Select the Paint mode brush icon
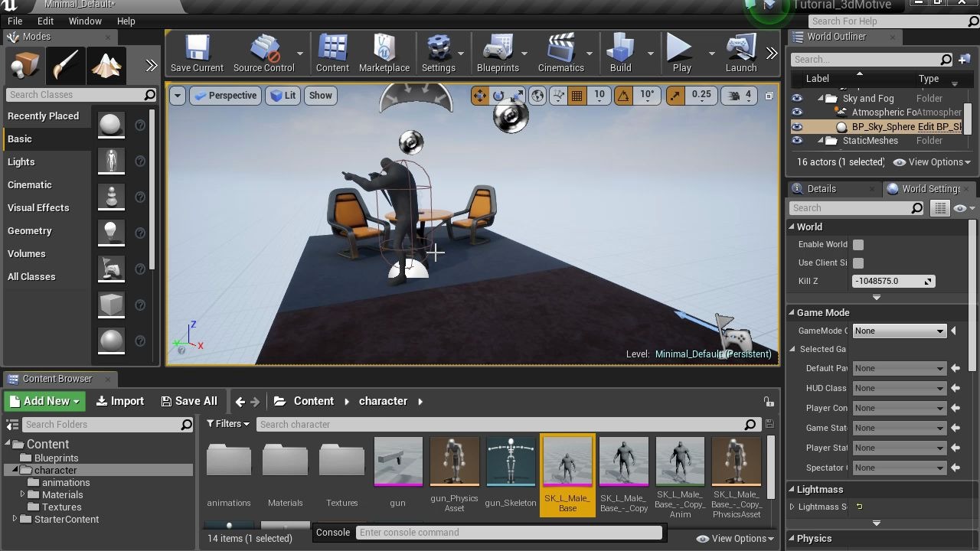The width and height of the screenshot is (980, 551). click(x=65, y=67)
